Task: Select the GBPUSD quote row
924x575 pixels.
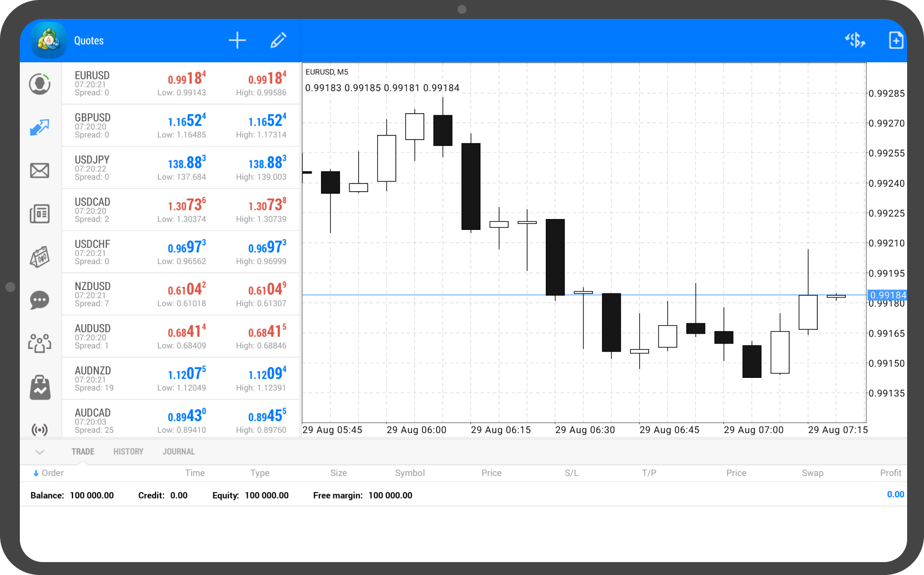Action: (181, 126)
